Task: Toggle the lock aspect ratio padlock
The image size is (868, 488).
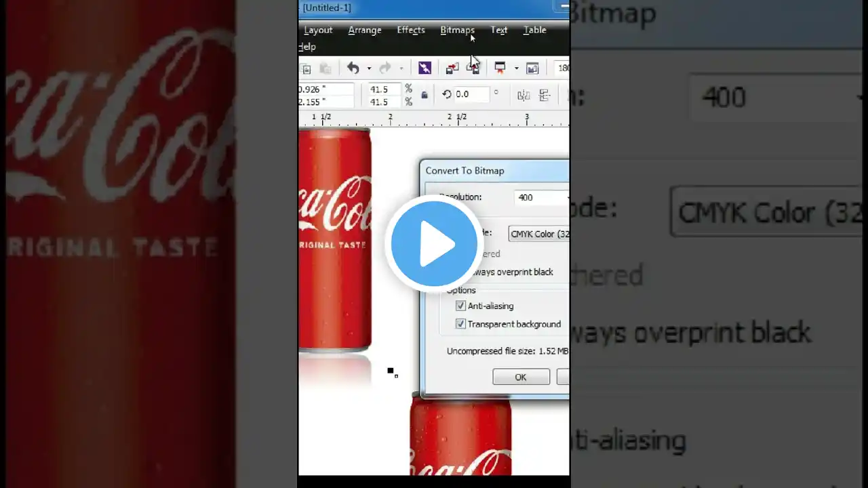Action: click(425, 94)
